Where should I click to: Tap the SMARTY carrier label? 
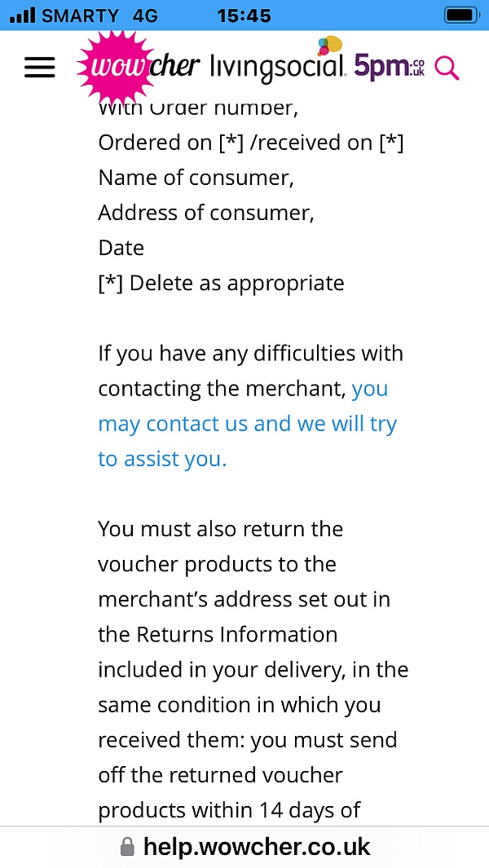pos(81,15)
